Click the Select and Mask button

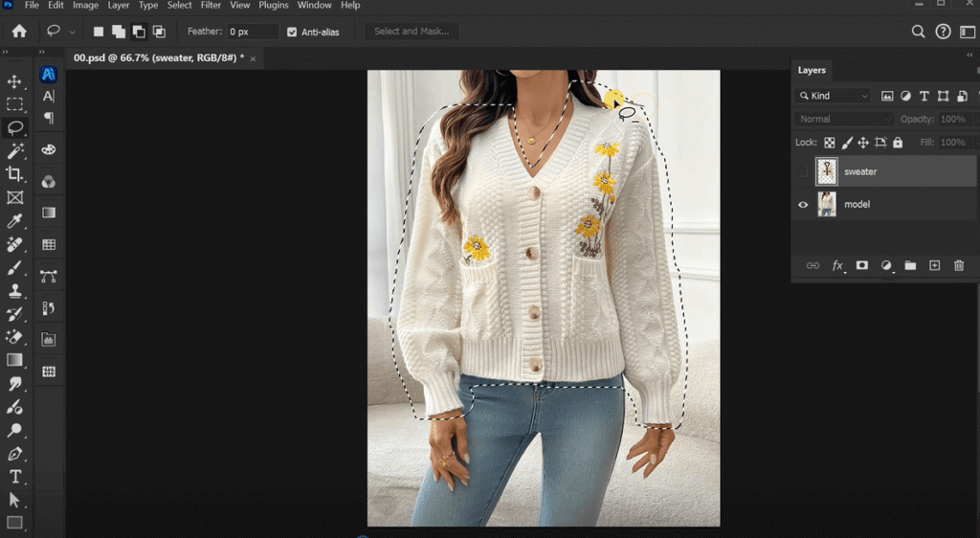(412, 32)
